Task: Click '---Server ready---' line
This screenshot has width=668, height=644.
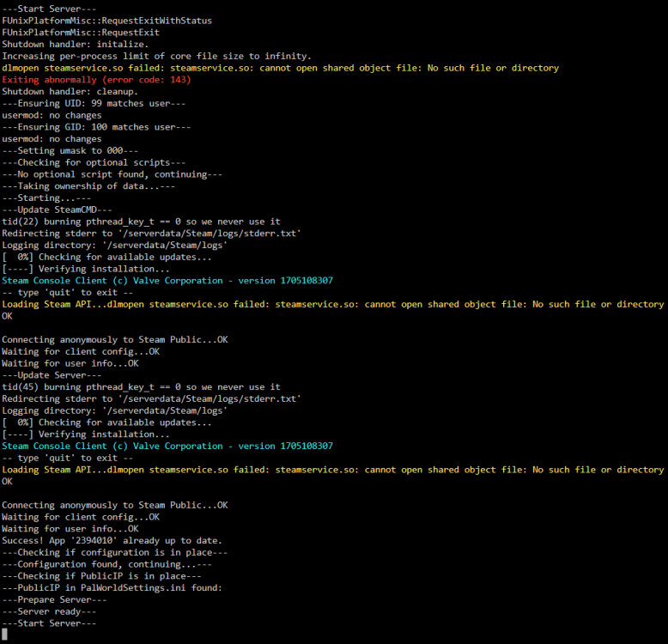Action: click(x=49, y=611)
